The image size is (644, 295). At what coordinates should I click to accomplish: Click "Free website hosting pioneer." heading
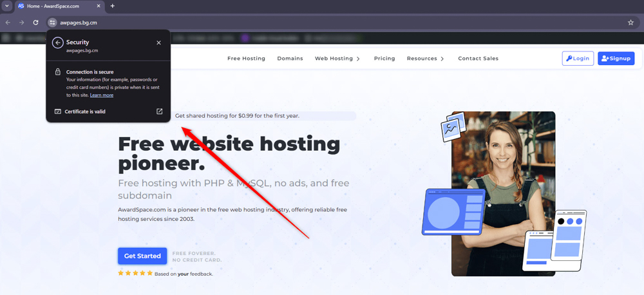point(229,154)
